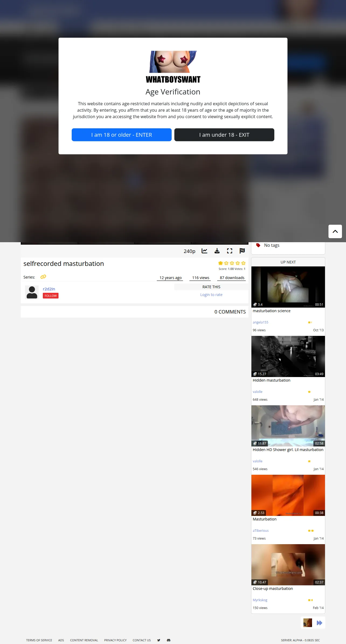This screenshot has height=644, width=346.
Task: Click the small preview thumbnail beside the double arrow
Action: [307, 623]
